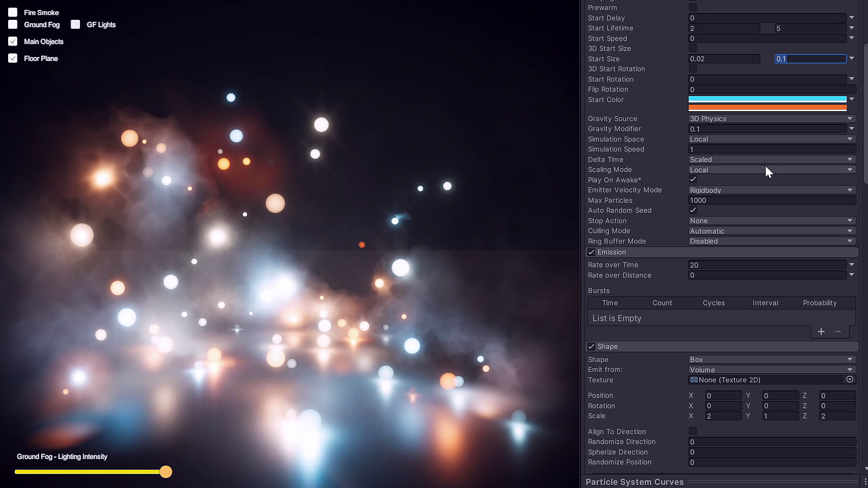Collapse the Emission module header
The image size is (868, 488).
(x=722, y=252)
